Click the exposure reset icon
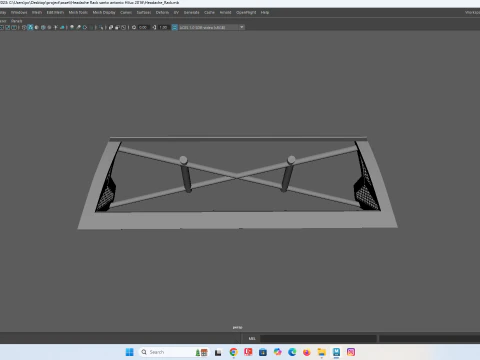 [x=134, y=27]
